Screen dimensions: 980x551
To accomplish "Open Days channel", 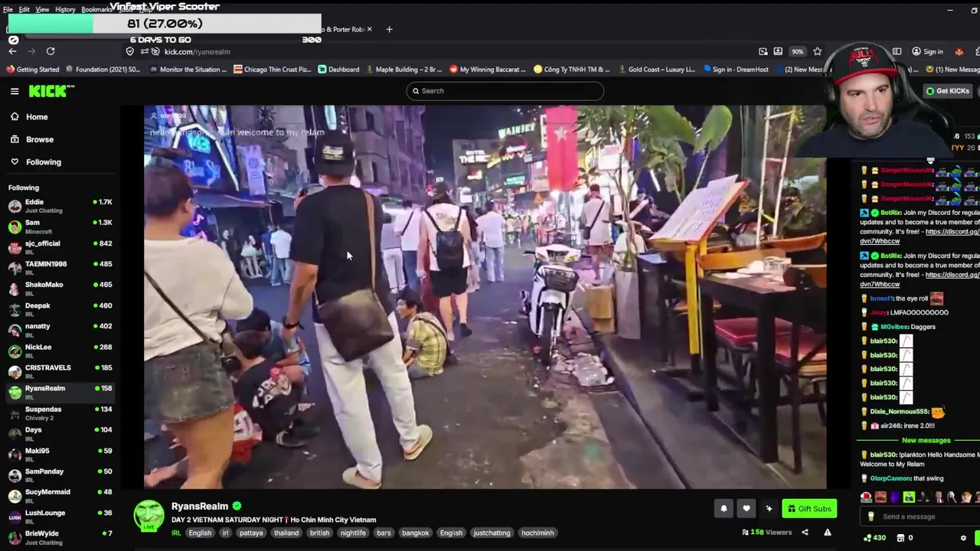I will coord(60,434).
